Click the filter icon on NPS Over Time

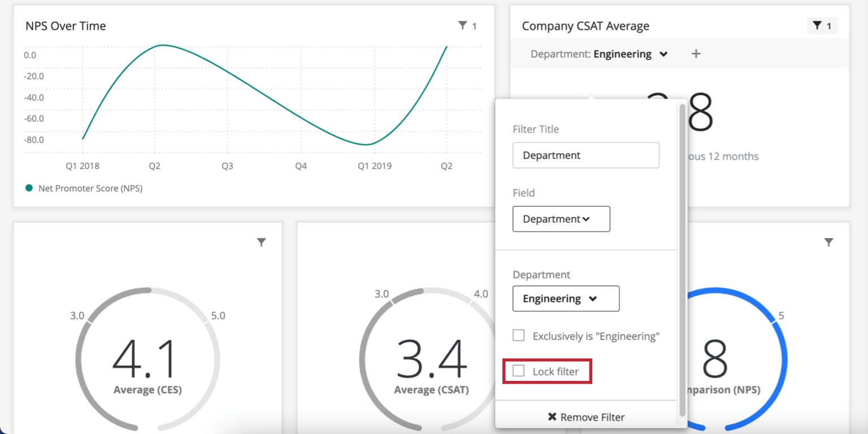(463, 25)
